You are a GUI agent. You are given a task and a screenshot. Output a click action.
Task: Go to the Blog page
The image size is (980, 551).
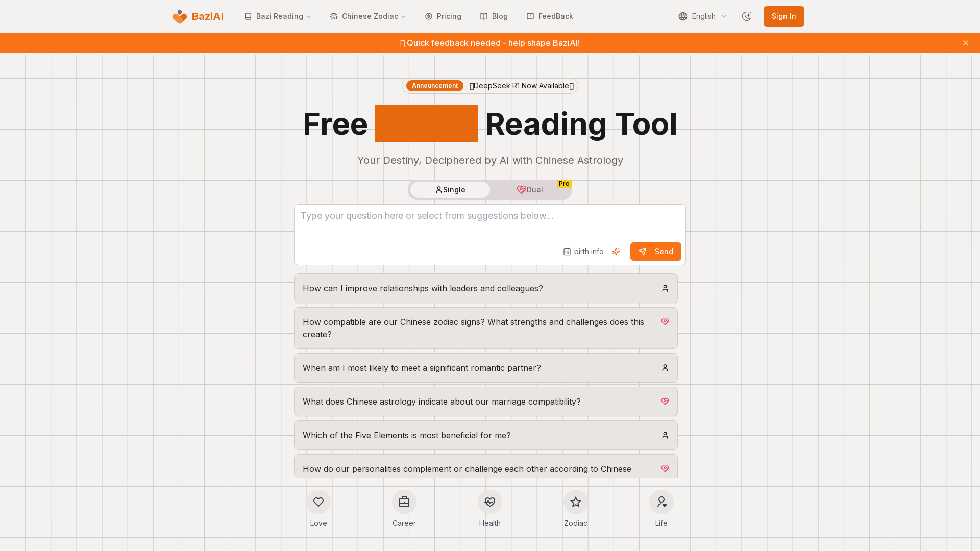(494, 16)
